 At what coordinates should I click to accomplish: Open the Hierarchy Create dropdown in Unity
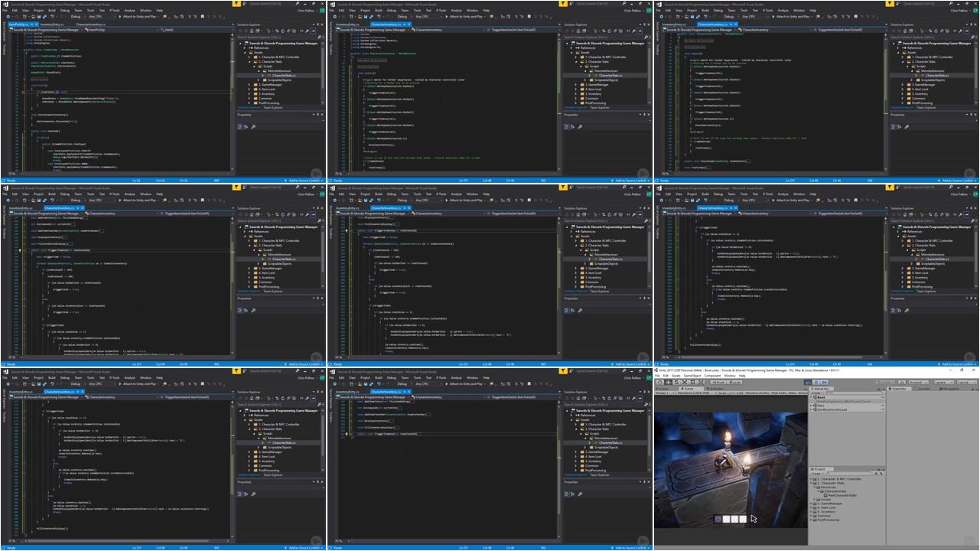[816, 393]
